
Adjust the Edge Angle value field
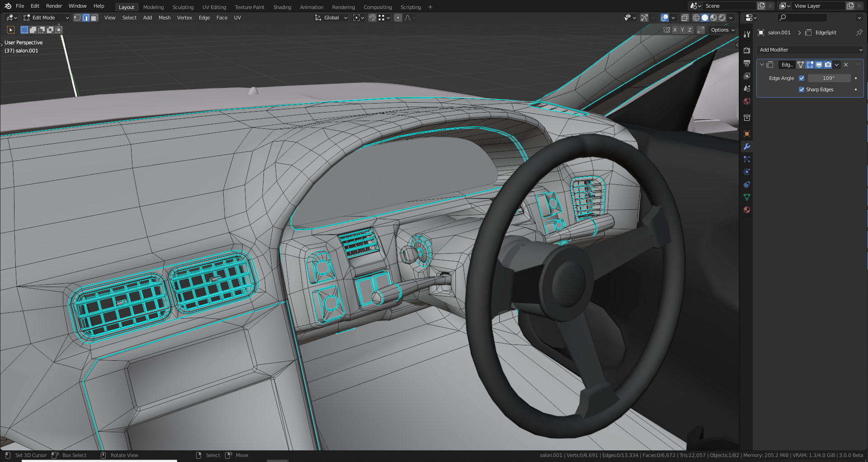coord(829,78)
